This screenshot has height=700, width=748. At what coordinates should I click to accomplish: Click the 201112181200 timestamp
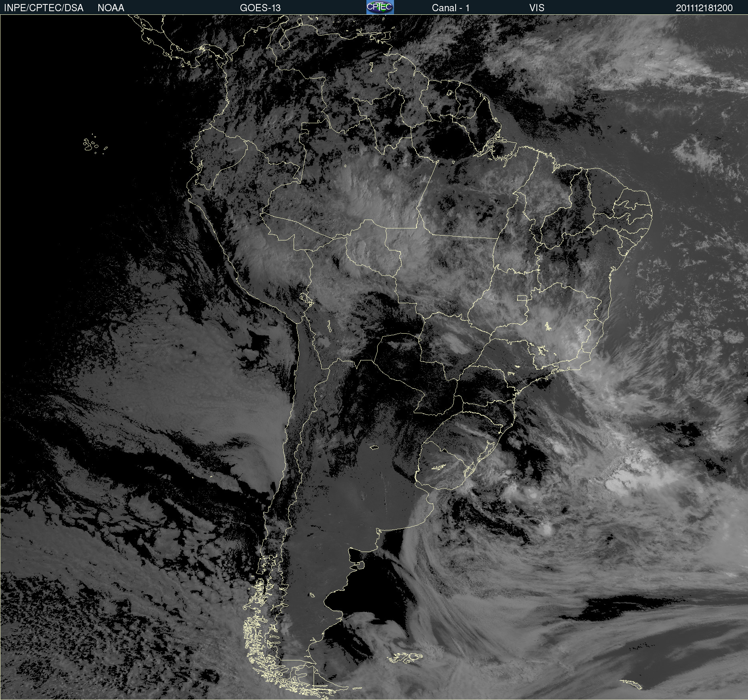pyautogui.click(x=704, y=8)
